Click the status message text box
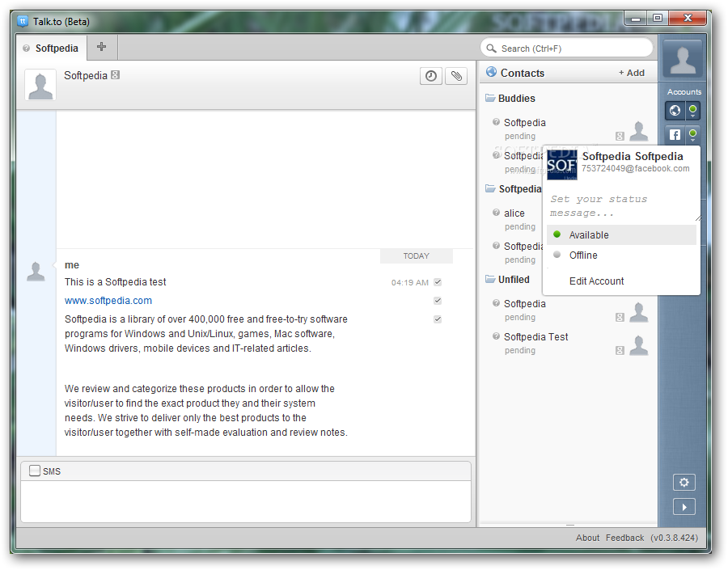This screenshot has height=570, width=728. pos(622,206)
